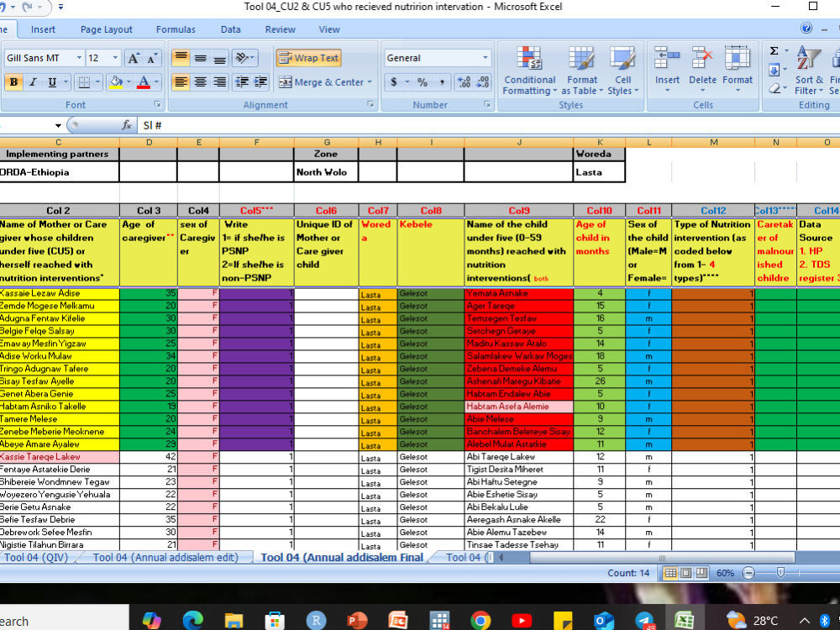
Task: Open Font dialog launcher
Action: (x=158, y=104)
